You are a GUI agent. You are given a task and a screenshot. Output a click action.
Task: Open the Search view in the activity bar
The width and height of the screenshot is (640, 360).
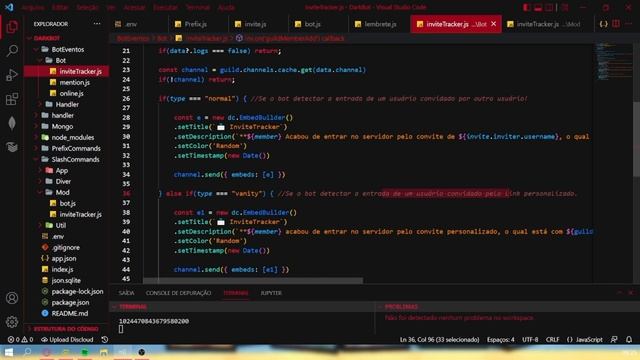pyautogui.click(x=12, y=51)
